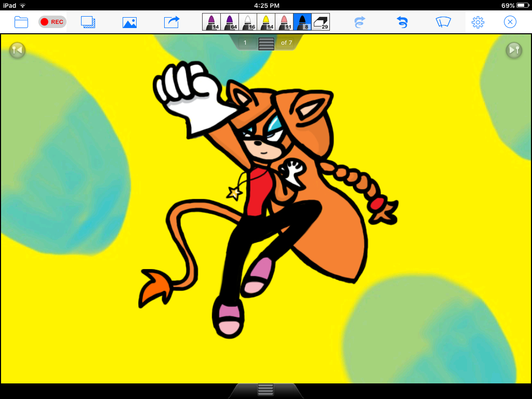Redo the last stroke
532x399 pixels.
(x=360, y=22)
